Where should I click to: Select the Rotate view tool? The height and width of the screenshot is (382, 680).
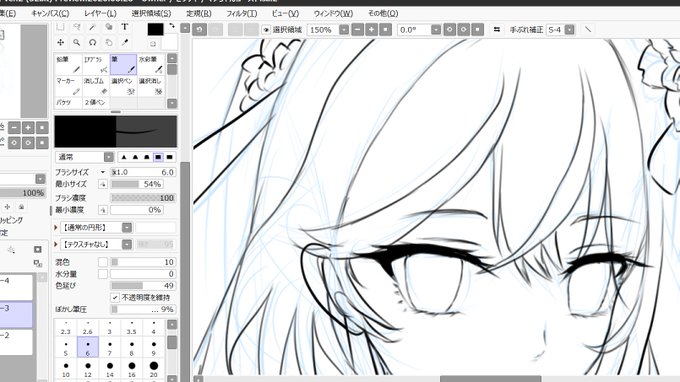tap(93, 42)
